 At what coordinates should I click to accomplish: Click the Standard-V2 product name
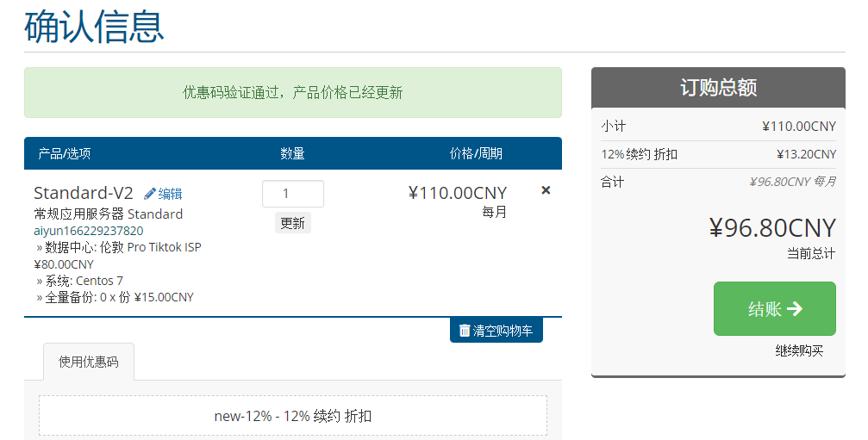point(84,193)
